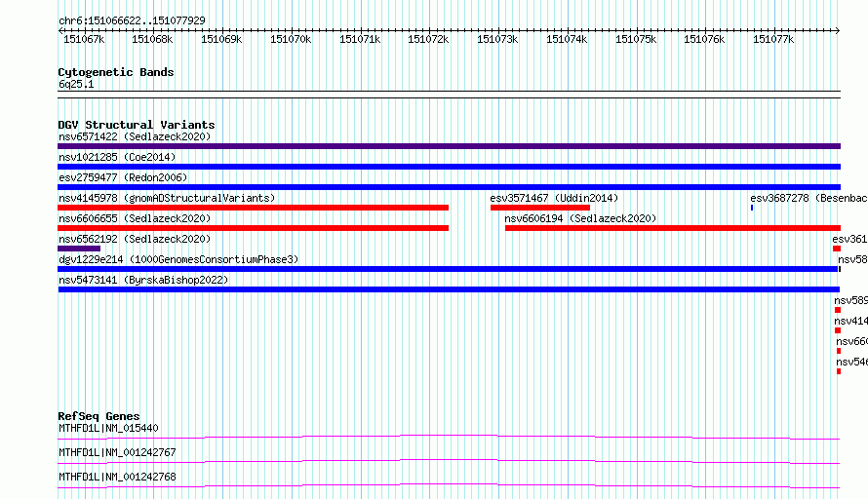Click the DGV Structural Variants track title
The image size is (868, 499).
pyautogui.click(x=137, y=125)
